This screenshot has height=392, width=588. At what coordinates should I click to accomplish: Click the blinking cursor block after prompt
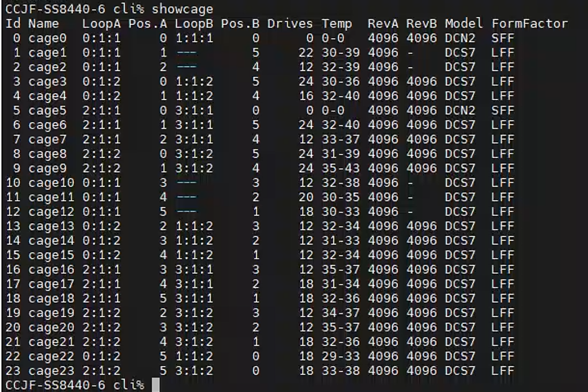(156, 385)
